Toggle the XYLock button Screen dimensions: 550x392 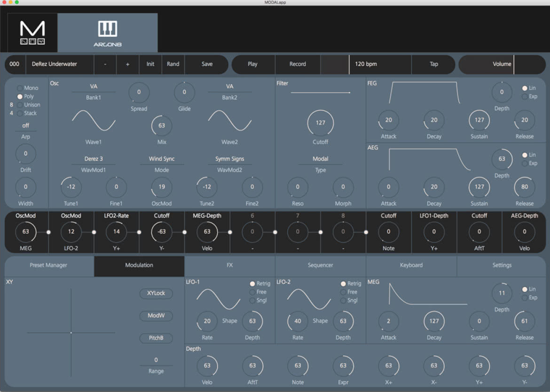(156, 293)
